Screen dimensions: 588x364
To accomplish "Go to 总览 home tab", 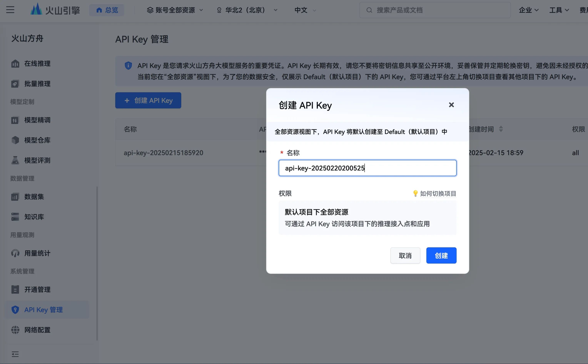I will pos(107,10).
